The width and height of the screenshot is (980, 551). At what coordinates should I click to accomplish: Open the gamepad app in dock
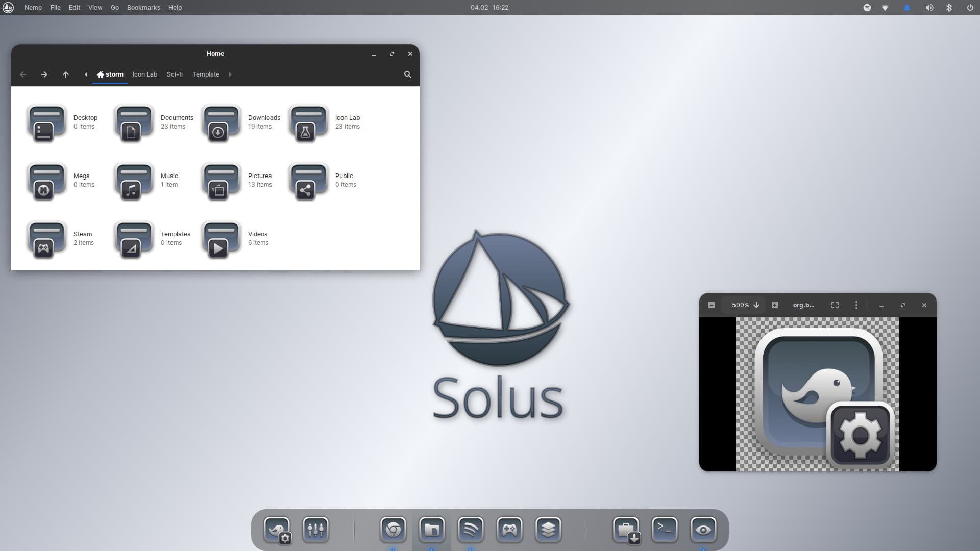pyautogui.click(x=509, y=530)
